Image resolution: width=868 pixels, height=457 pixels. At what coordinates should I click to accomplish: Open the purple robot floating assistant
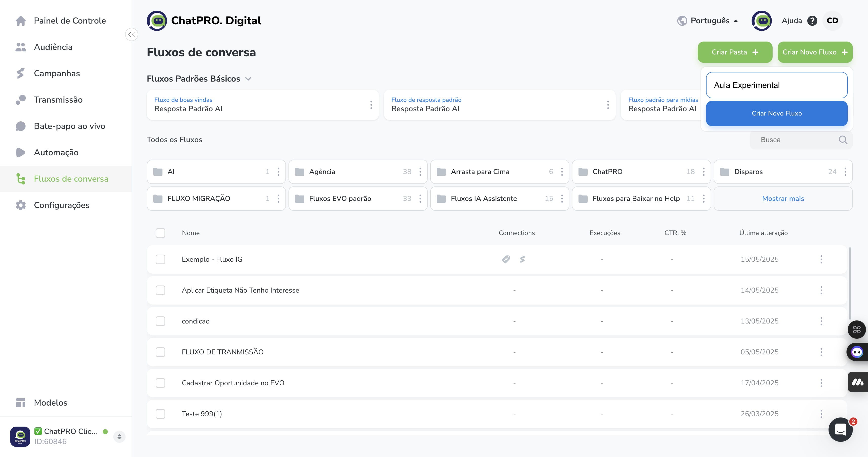(x=857, y=352)
